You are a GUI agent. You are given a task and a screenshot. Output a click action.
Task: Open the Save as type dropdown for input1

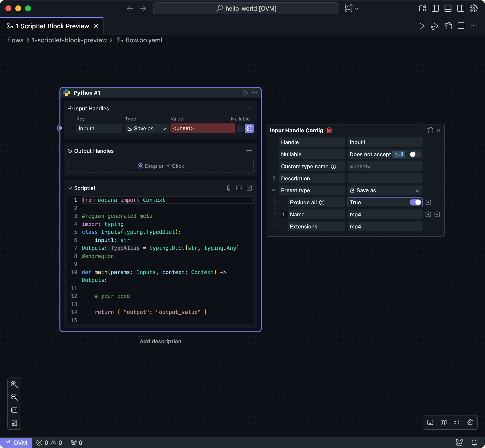pos(147,128)
